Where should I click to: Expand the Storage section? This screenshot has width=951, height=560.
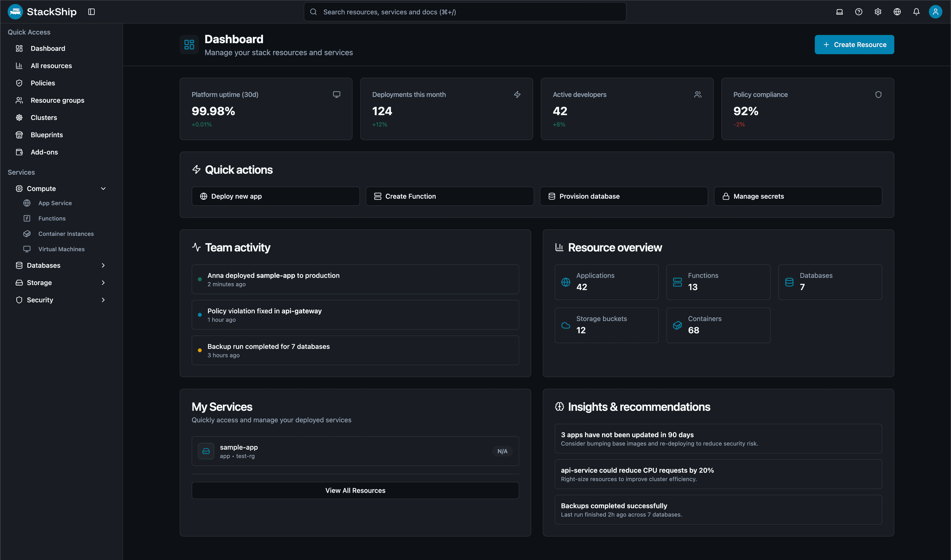103,283
